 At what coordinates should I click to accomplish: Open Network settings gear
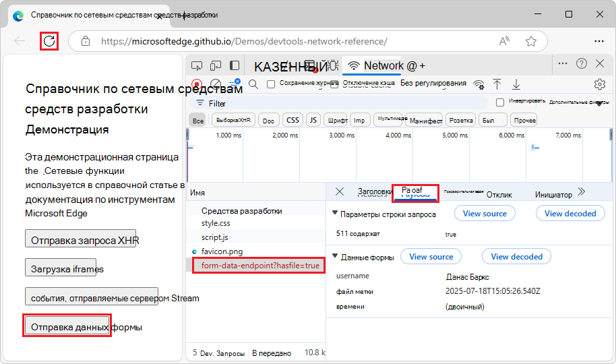(x=600, y=84)
